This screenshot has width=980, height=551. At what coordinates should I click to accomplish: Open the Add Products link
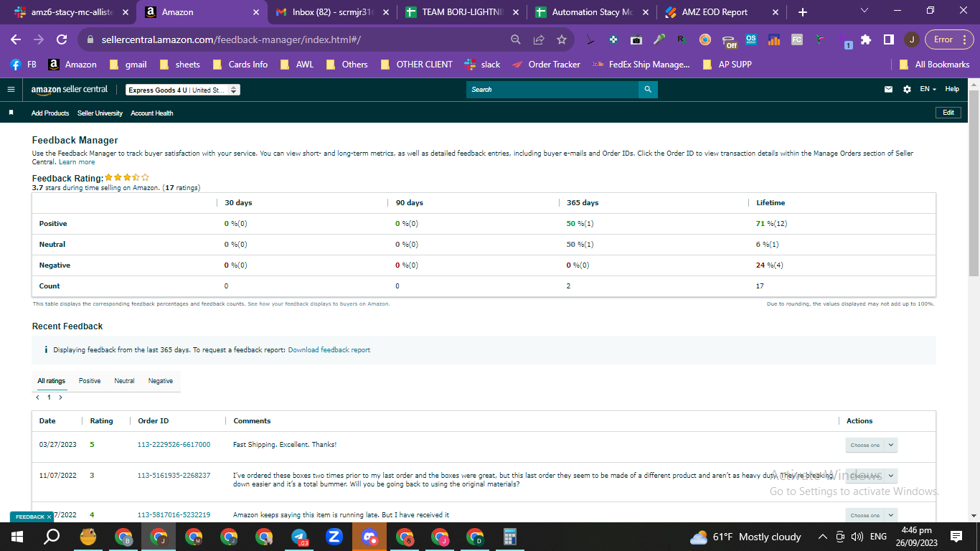[x=50, y=113]
